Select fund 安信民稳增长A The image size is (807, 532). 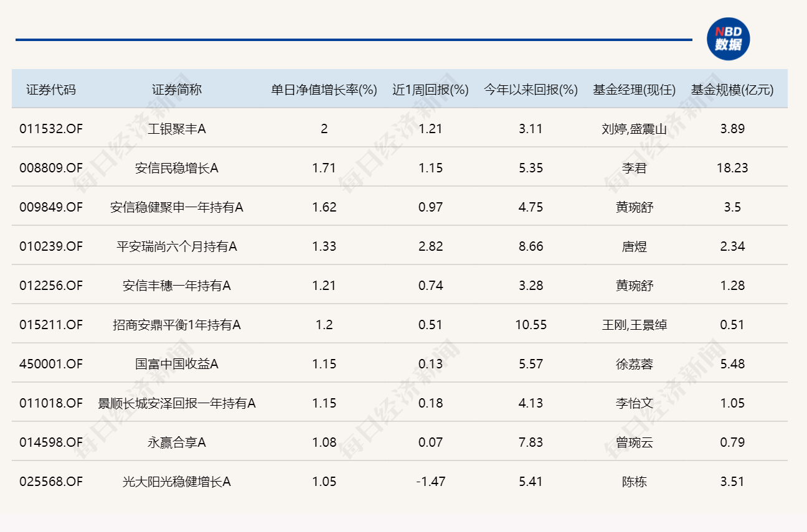[x=177, y=168]
